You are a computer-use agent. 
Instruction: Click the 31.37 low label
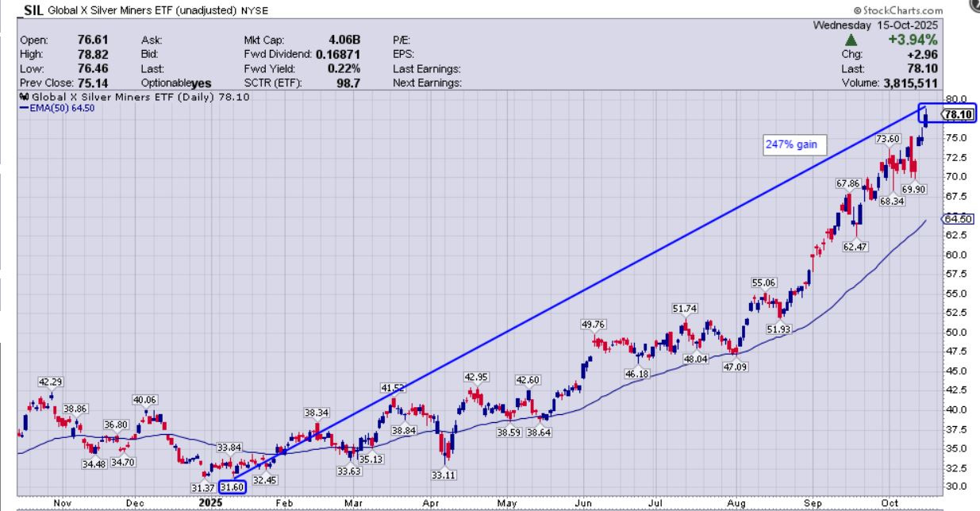coord(203,487)
